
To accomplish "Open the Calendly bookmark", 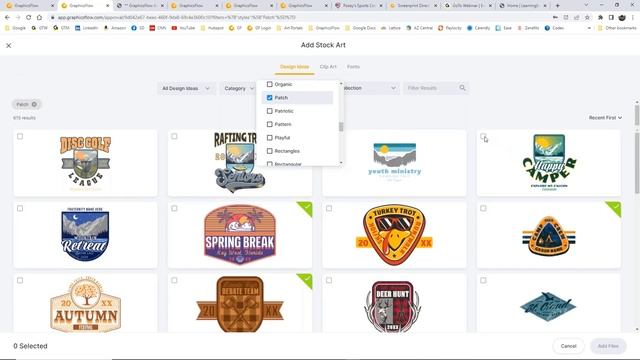I will (478, 28).
